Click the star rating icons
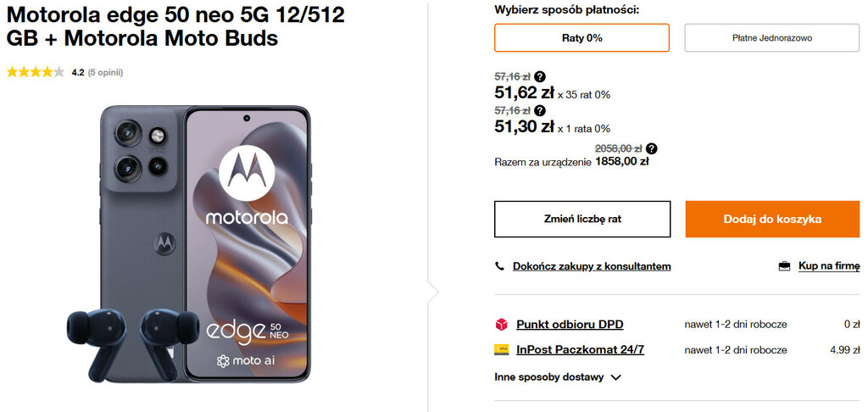 click(x=35, y=72)
